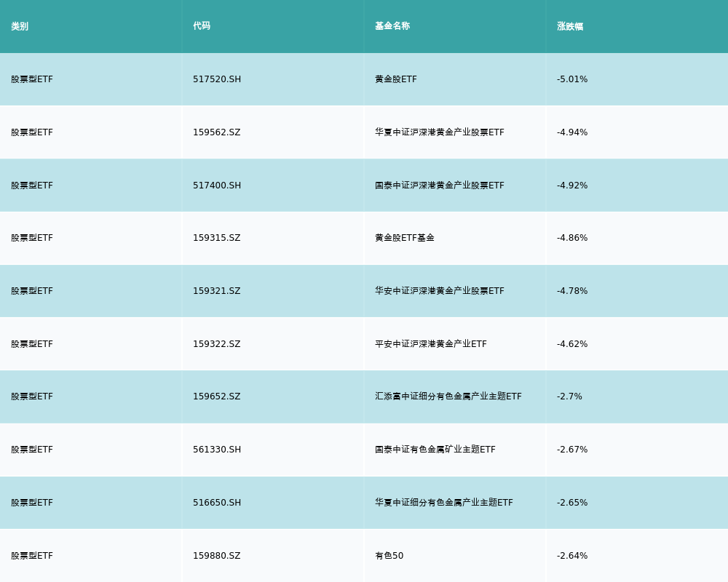
Task: Click fund name 汇添富中证细分有色金属产业主题ETF
Action: click(448, 396)
